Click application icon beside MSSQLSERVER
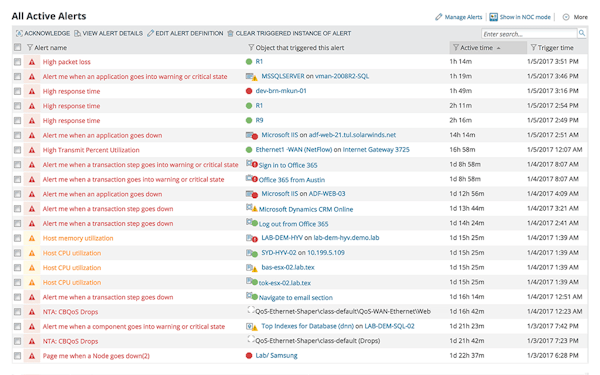This screenshot has width=600, height=375. (x=251, y=77)
